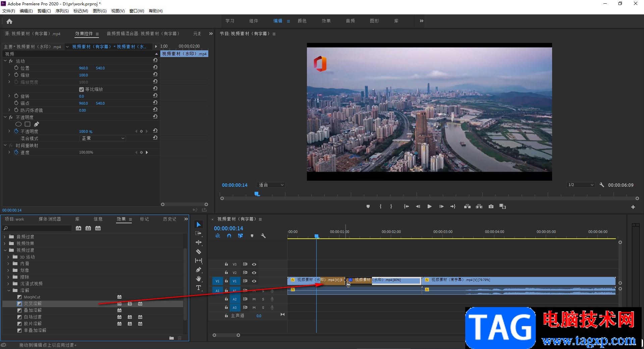Switch to the Color workspace tab
644x349 pixels.
(302, 21)
